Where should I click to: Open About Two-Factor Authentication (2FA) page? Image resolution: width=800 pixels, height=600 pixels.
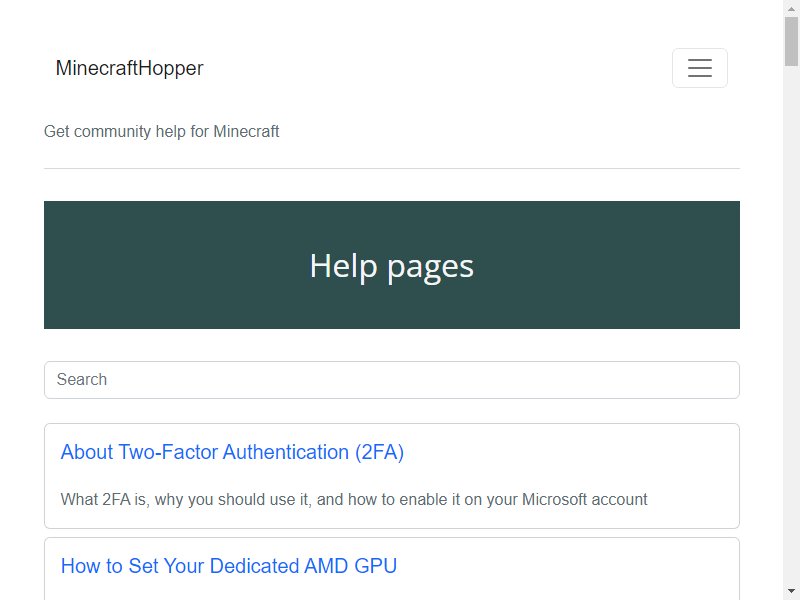pyautogui.click(x=232, y=452)
